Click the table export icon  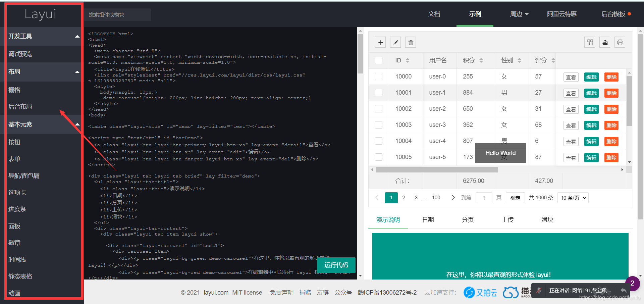[605, 42]
